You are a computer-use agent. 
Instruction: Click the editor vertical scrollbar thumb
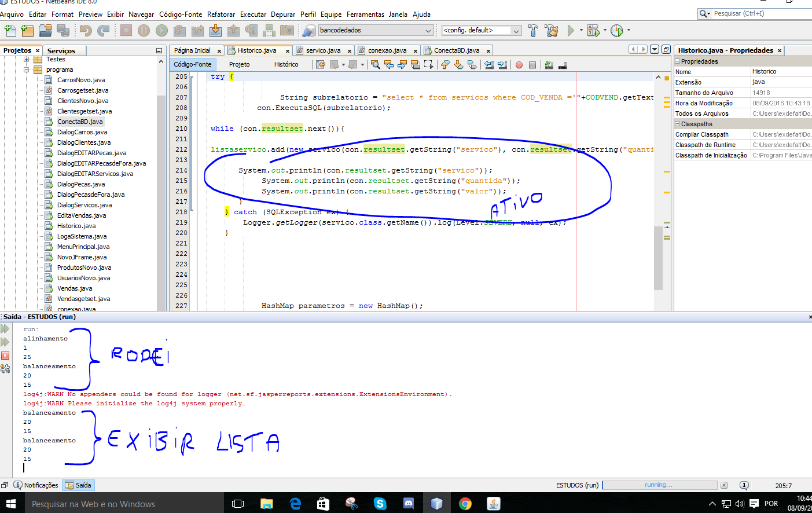tap(658, 258)
